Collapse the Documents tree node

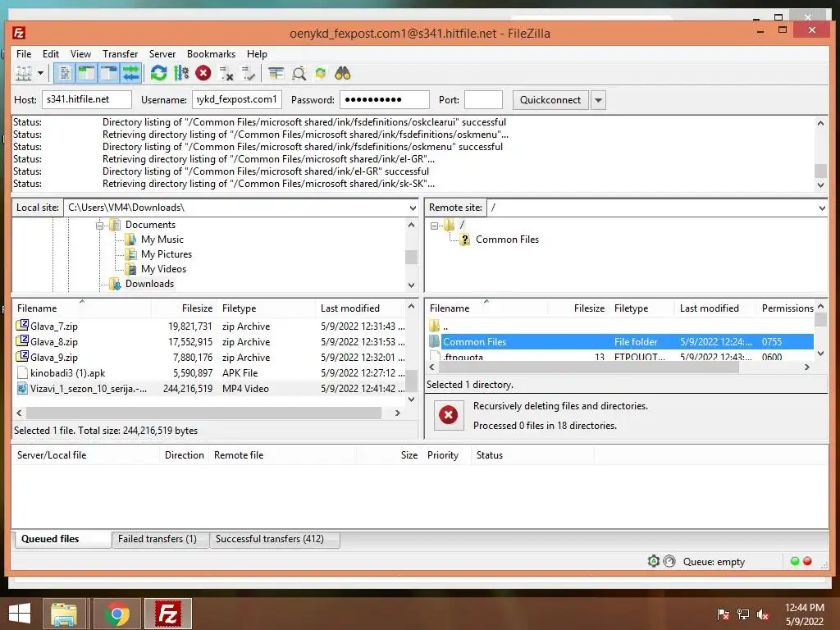pos(99,226)
